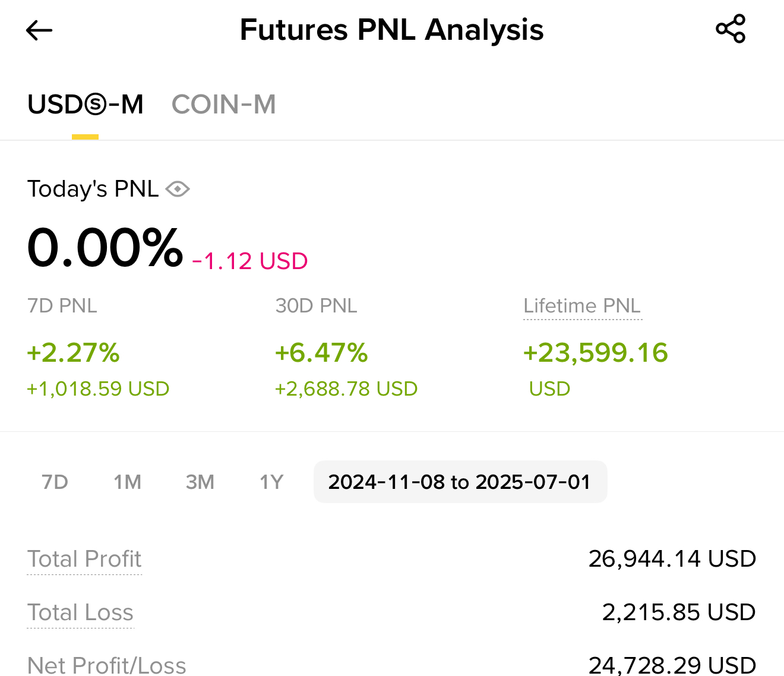Tap the Lifetime PNL underlined label
Viewport: 784px width, 676px height.
(582, 306)
